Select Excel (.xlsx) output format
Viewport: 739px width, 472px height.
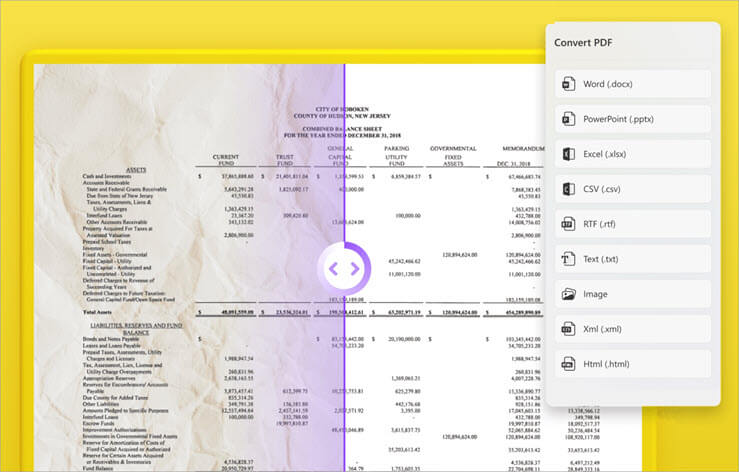point(633,154)
